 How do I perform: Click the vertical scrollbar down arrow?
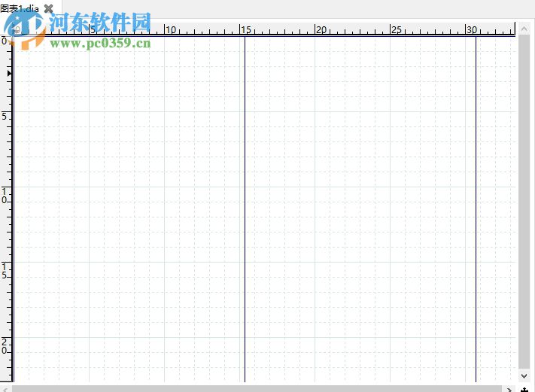(524, 376)
